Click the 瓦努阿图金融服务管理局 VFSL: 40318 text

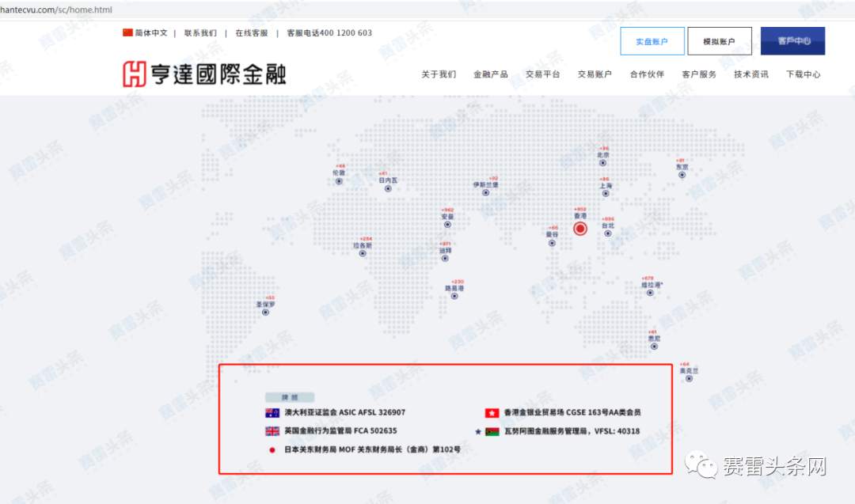(x=572, y=431)
